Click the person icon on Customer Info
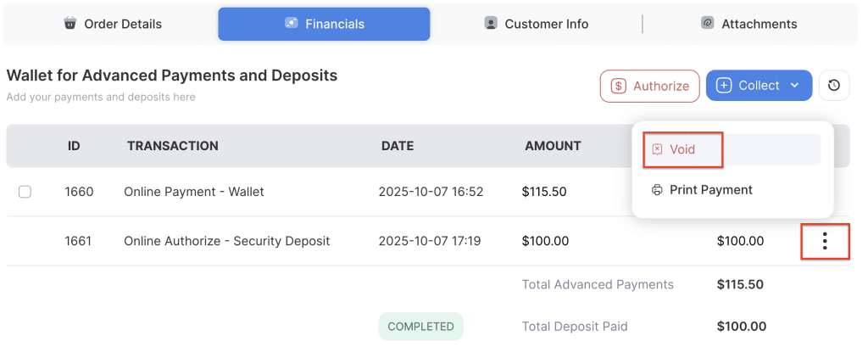 491,24
